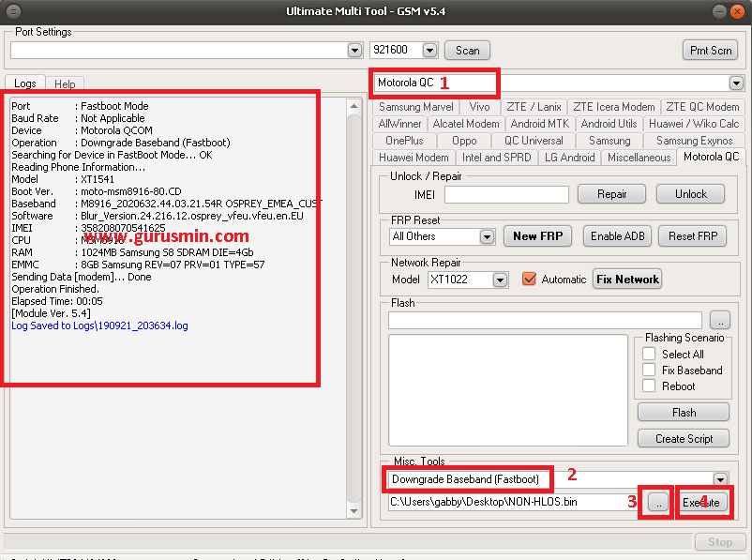
Task: Open the Samsung tab
Action: 609,141
